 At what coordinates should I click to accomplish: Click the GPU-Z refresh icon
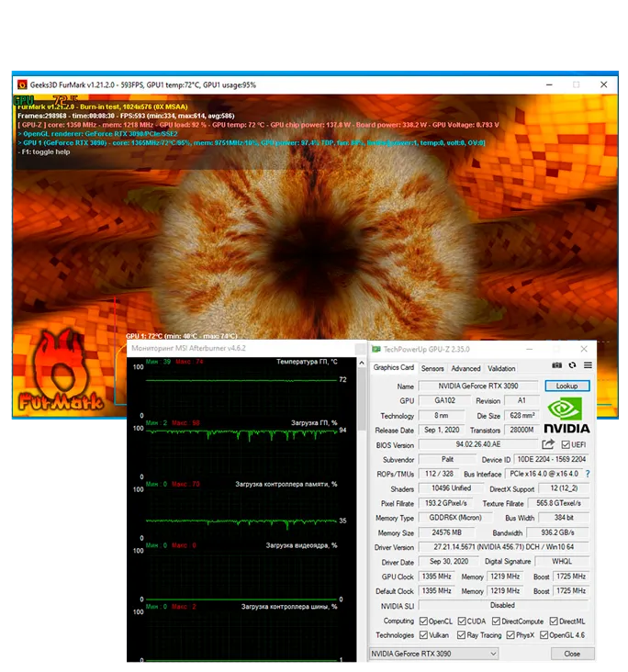(x=572, y=365)
